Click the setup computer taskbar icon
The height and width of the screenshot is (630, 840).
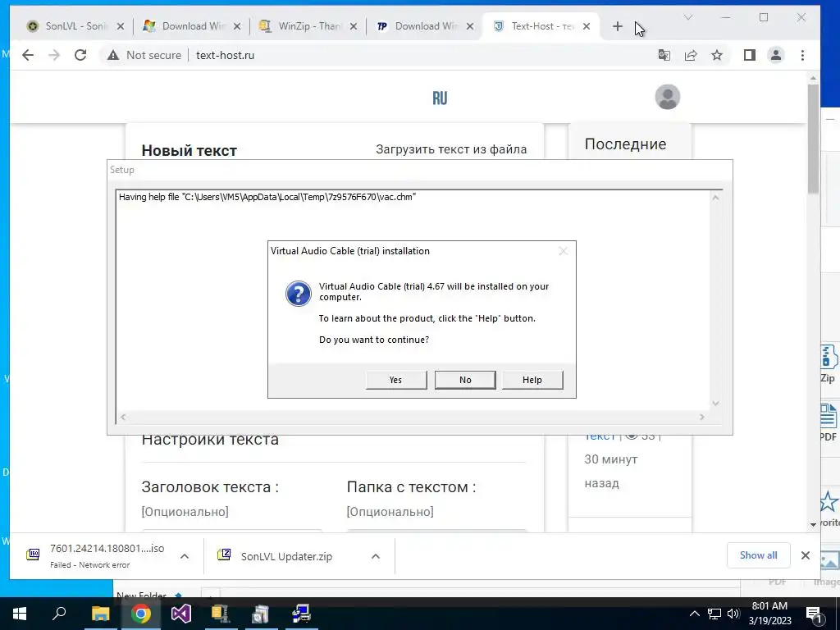pyautogui.click(x=302, y=614)
